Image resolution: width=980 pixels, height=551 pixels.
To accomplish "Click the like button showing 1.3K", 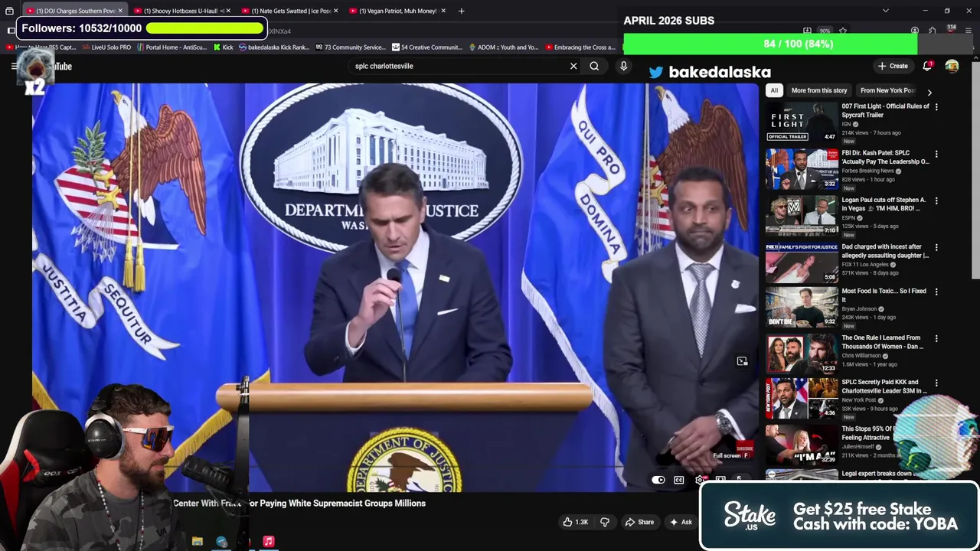I will coord(576,522).
